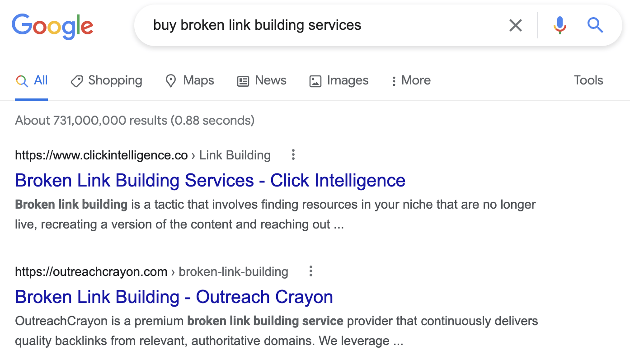Screen dimensions: 630x364
Task: Clear the search query with the X icon
Action: click(515, 25)
